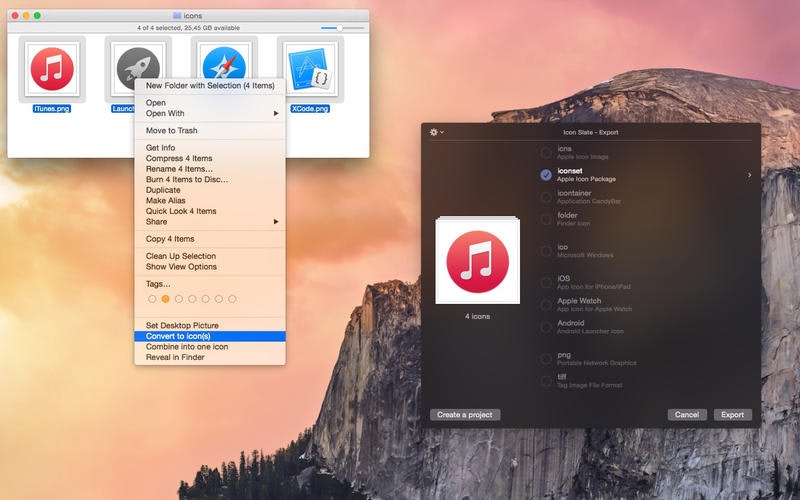Image resolution: width=800 pixels, height=500 pixels.
Task: Select the iTunes.png icon file
Action: pyautogui.click(x=52, y=69)
